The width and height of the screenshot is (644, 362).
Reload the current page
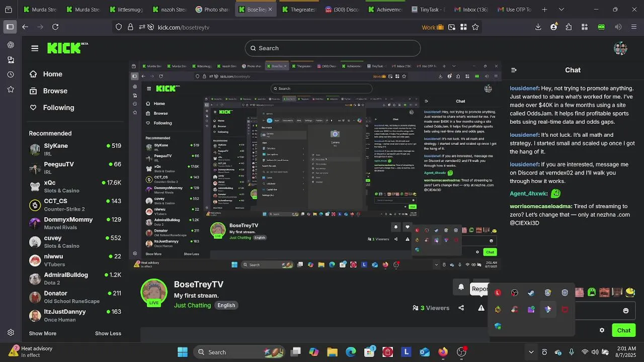tap(55, 27)
